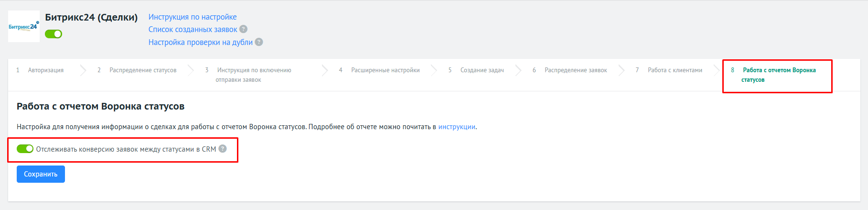868x210 pixels.
Task: Click help icon beside Список созданных заявок
Action: click(243, 29)
